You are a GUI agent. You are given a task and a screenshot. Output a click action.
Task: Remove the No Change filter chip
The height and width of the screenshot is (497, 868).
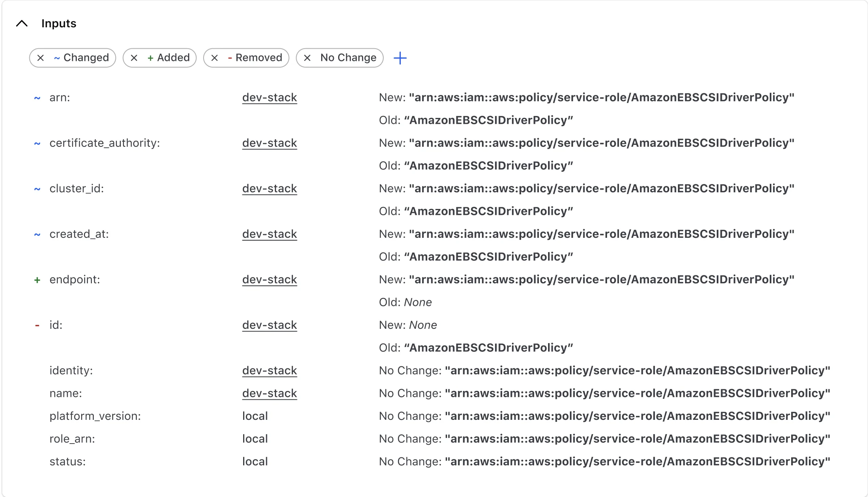307,58
